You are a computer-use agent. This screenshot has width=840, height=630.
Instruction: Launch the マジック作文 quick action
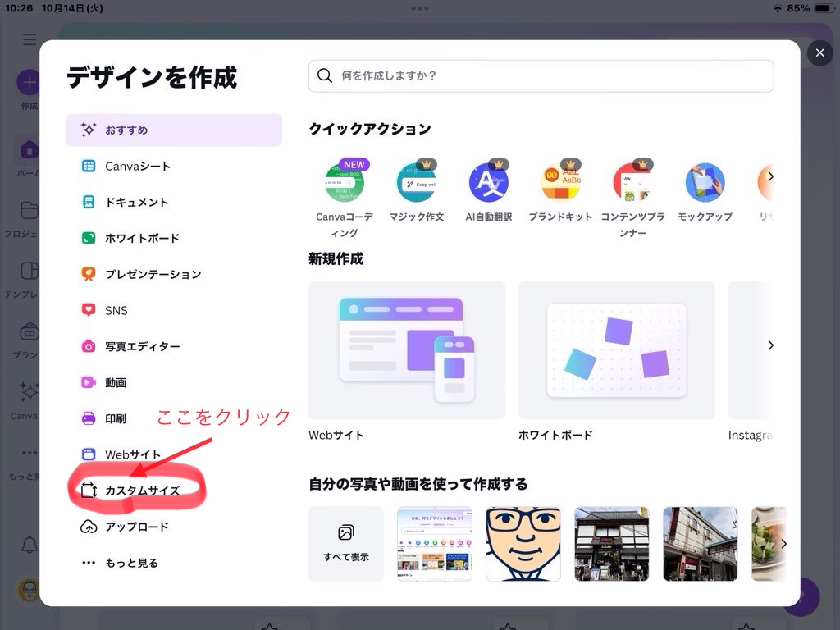(x=416, y=183)
